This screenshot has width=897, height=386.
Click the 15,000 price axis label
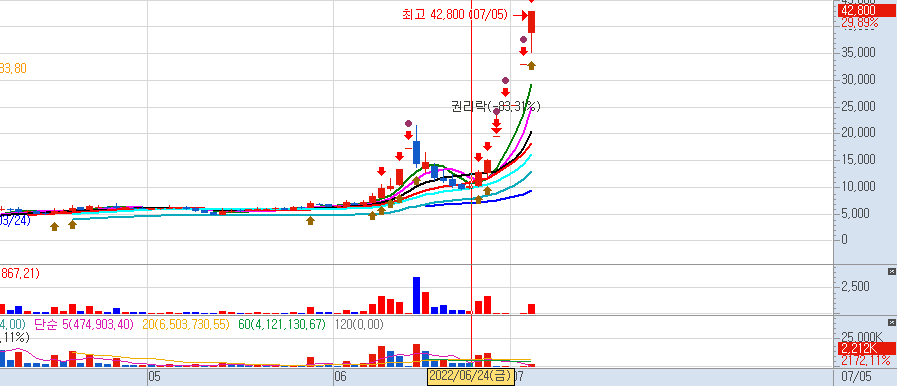[858, 160]
